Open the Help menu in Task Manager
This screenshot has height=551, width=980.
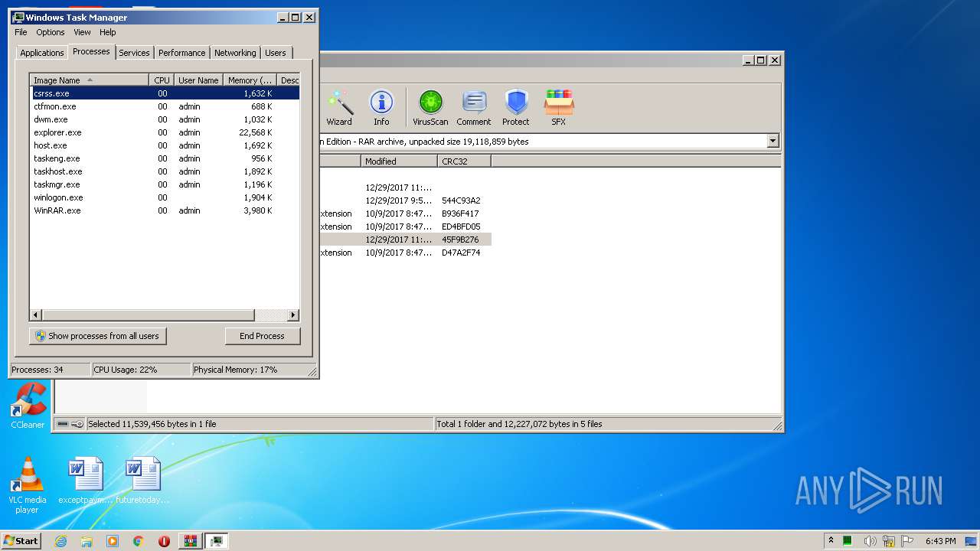click(x=108, y=32)
